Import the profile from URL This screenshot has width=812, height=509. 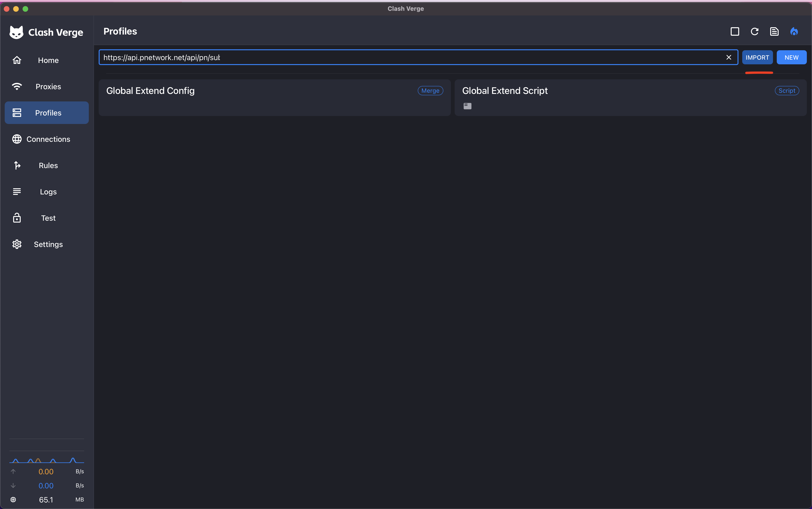click(x=757, y=58)
